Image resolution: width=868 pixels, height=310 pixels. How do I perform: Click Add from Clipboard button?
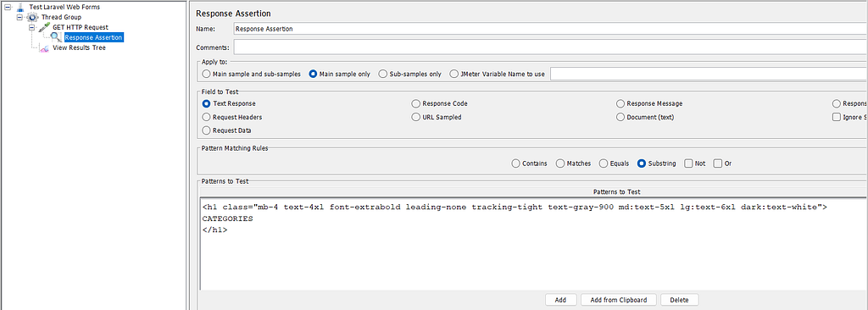618,300
